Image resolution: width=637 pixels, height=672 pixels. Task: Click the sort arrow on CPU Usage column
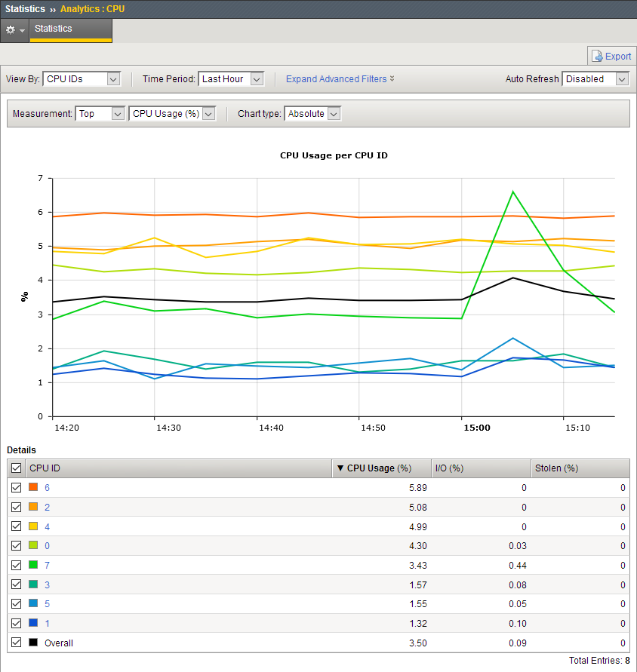(x=340, y=468)
